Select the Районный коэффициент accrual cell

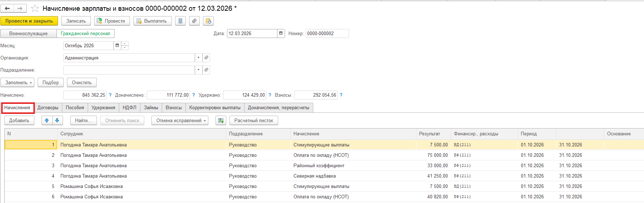pyautogui.click(x=353, y=166)
